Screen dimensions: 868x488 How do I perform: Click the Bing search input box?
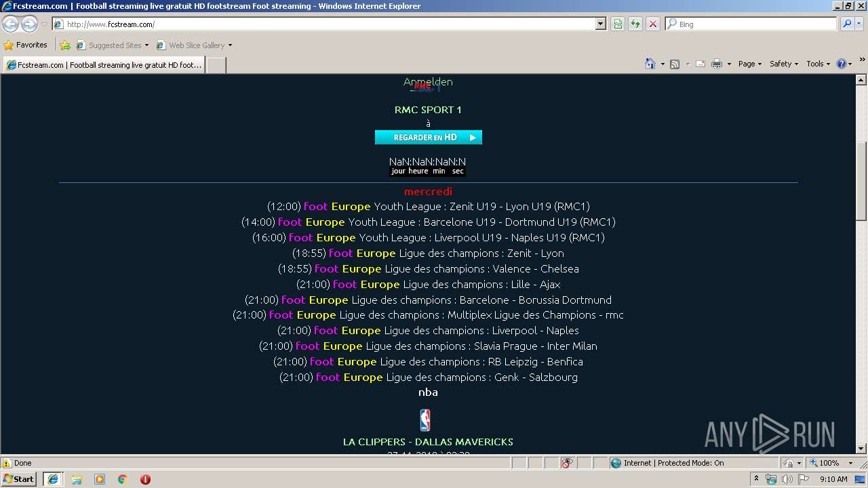click(x=752, y=24)
